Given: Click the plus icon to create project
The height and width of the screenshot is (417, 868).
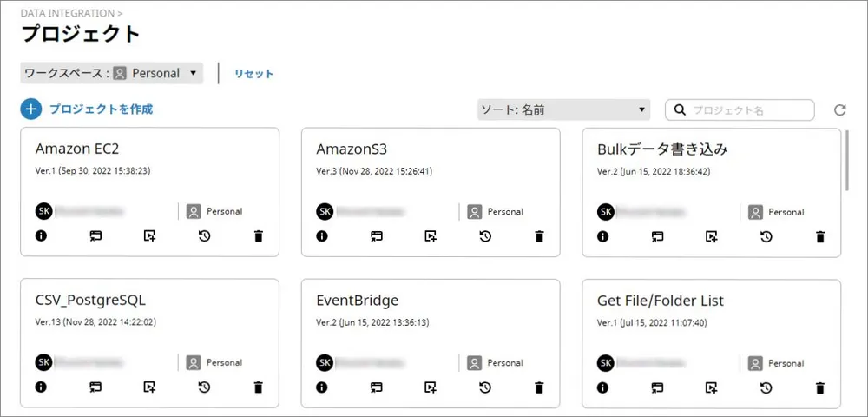Looking at the screenshot, I should coord(31,109).
